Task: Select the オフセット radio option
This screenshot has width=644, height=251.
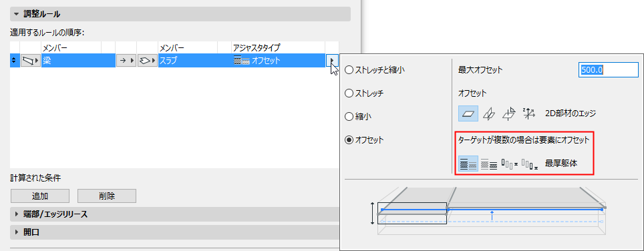Action: (x=349, y=140)
